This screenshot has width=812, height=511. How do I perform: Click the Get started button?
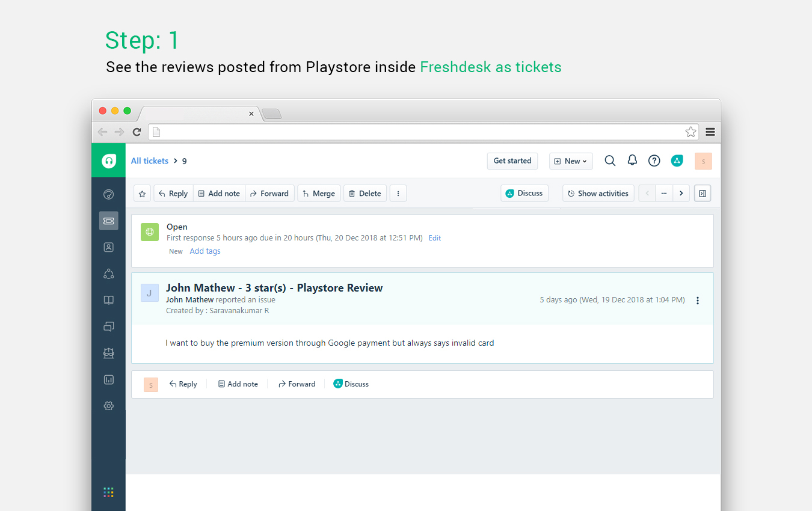pos(512,161)
